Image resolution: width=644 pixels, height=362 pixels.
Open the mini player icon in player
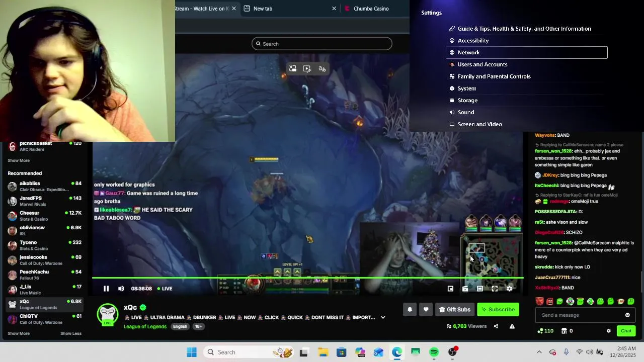[x=450, y=289]
